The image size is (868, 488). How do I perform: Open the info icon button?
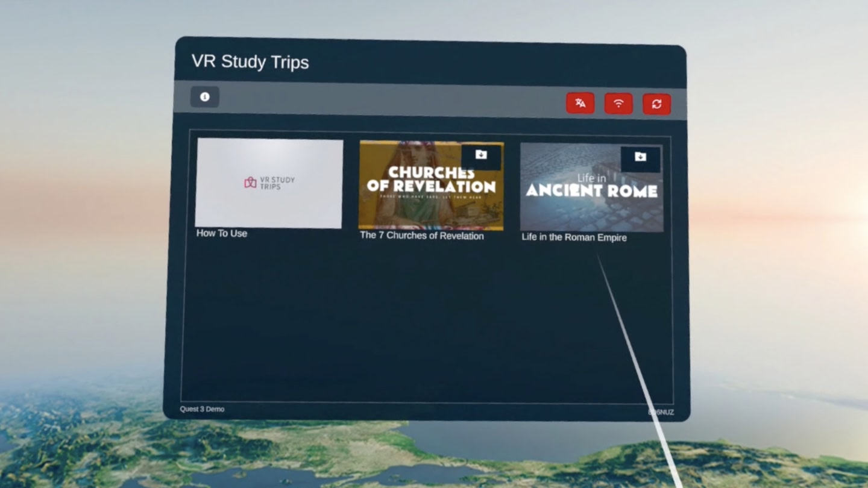[204, 97]
